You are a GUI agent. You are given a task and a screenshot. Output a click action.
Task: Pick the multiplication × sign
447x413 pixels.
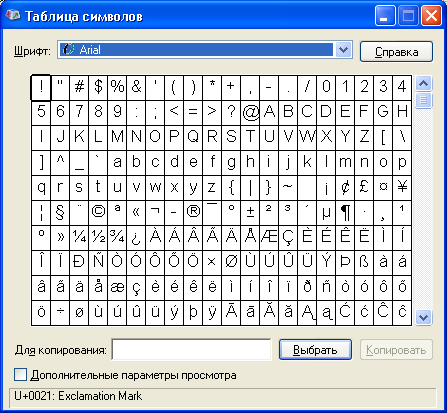[x=212, y=262]
